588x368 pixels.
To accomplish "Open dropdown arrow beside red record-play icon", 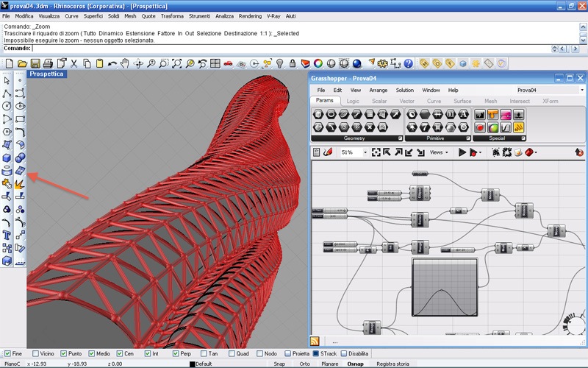I will pyautogui.click(x=481, y=152).
